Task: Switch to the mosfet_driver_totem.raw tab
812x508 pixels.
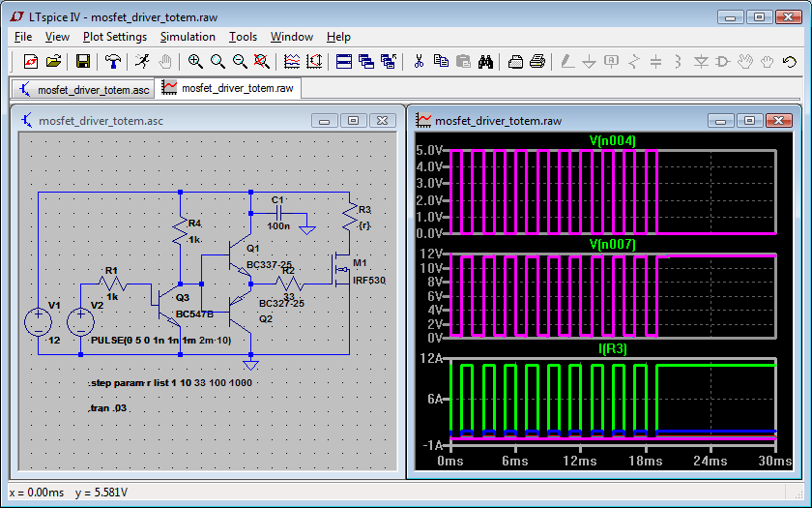Action: point(228,88)
